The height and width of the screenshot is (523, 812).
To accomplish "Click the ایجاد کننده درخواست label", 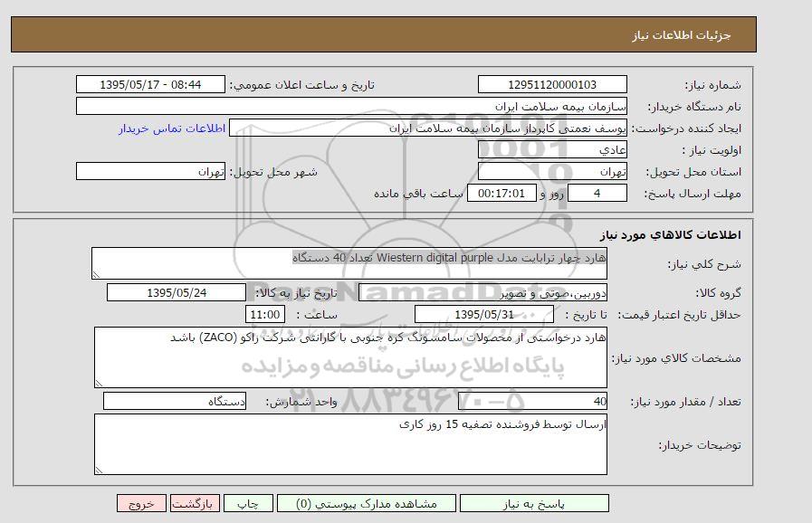I will click(x=685, y=128).
